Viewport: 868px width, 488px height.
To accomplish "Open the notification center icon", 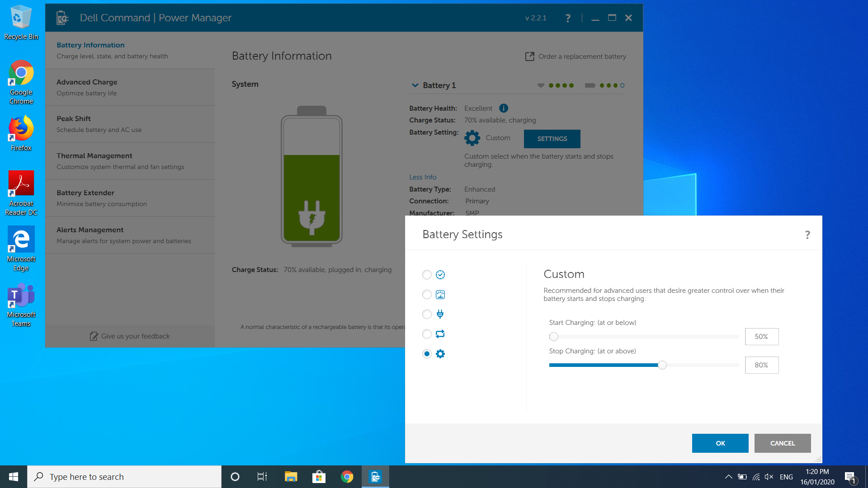I will [x=850, y=477].
